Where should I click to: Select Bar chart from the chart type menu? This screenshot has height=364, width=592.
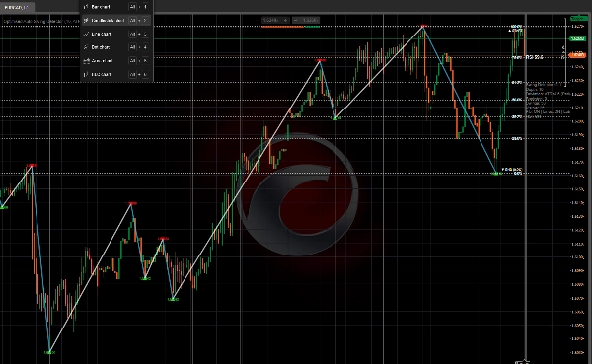coord(115,7)
